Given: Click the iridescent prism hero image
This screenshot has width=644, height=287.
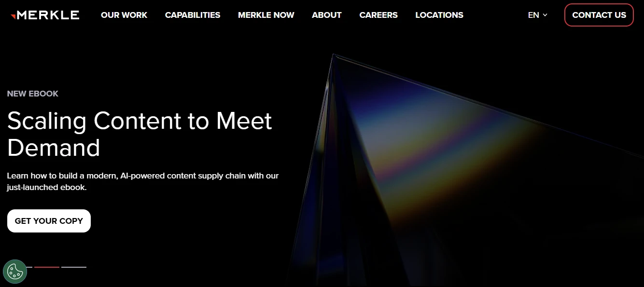Looking at the screenshot, I should (463, 169).
